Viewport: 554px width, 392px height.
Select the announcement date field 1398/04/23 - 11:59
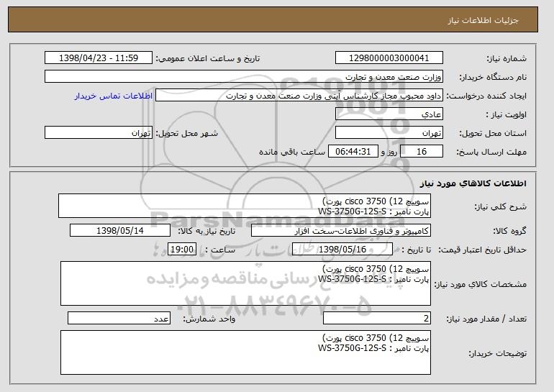click(x=99, y=58)
